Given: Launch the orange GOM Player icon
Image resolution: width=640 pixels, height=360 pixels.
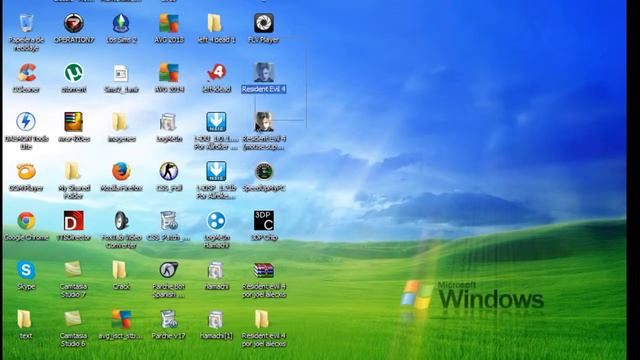Looking at the screenshot, I should tap(26, 171).
